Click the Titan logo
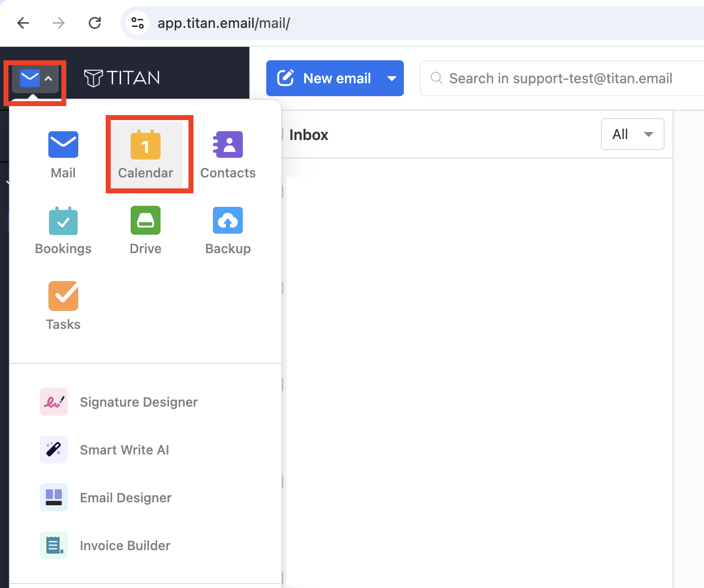Screen dimensions: 704x588 coord(122,78)
